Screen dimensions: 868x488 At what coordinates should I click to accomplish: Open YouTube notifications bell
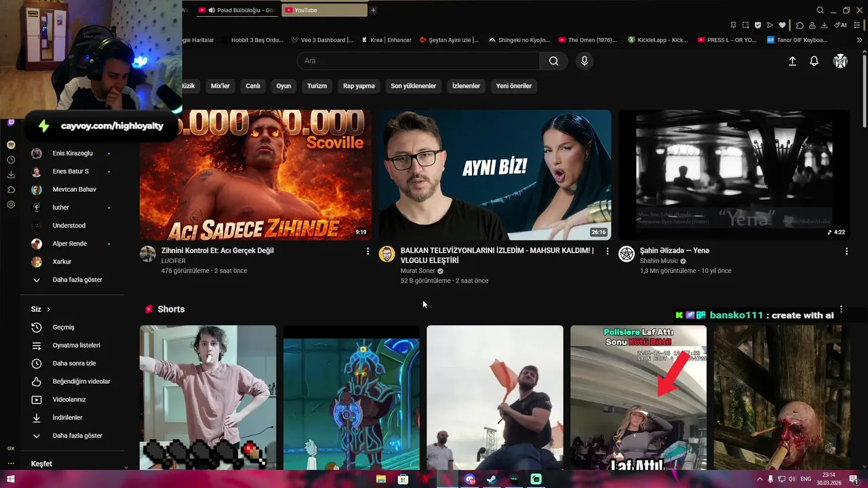click(814, 61)
